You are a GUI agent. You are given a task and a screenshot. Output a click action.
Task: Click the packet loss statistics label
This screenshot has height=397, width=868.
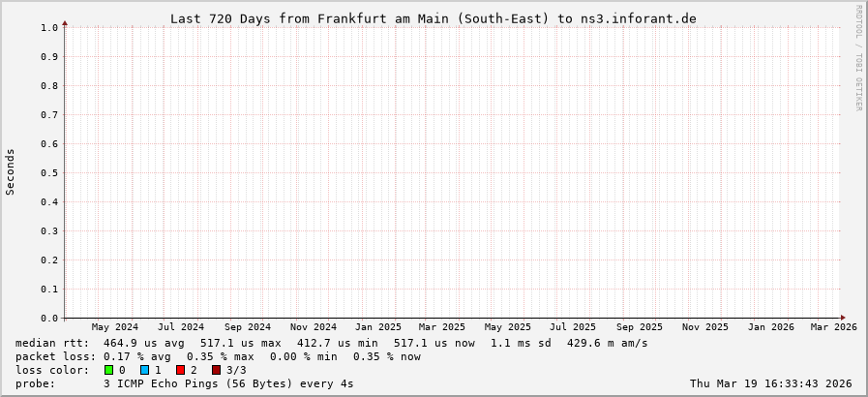click(x=55, y=356)
